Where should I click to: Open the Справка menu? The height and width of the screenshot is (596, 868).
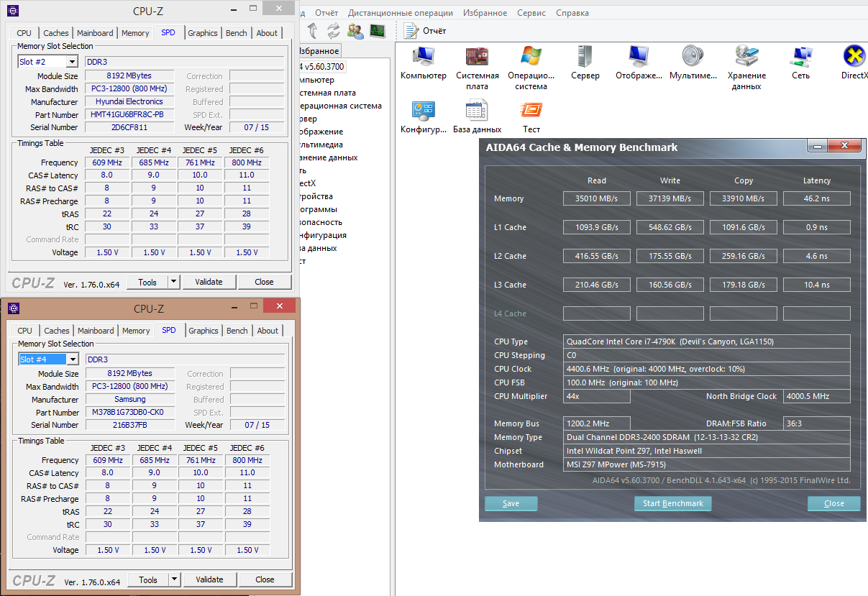(x=572, y=13)
